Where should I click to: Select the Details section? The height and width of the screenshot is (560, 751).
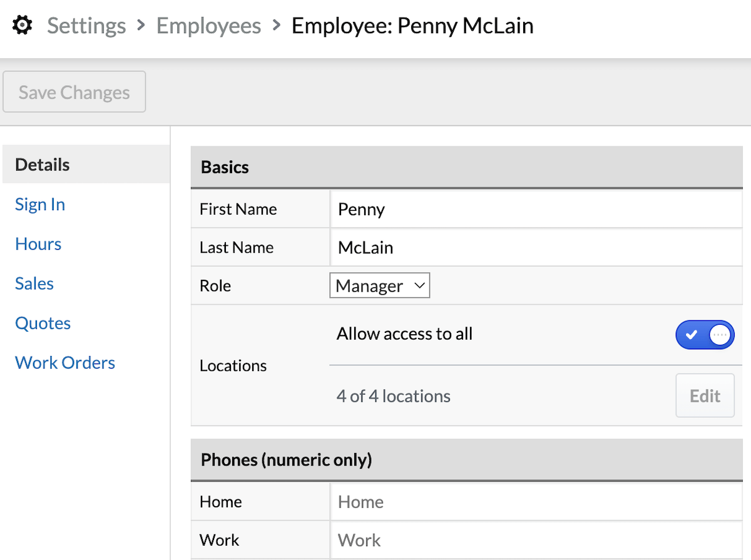[42, 164]
